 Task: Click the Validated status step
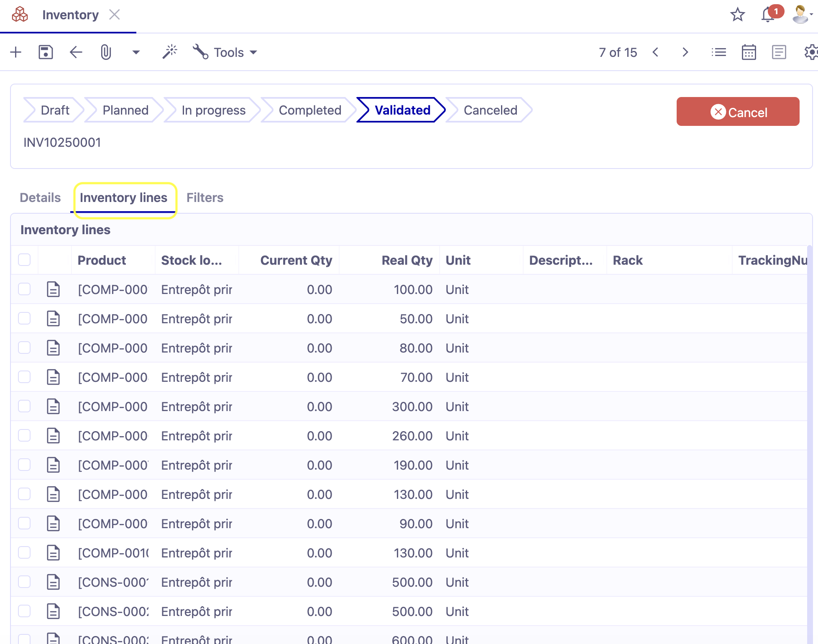pos(401,110)
